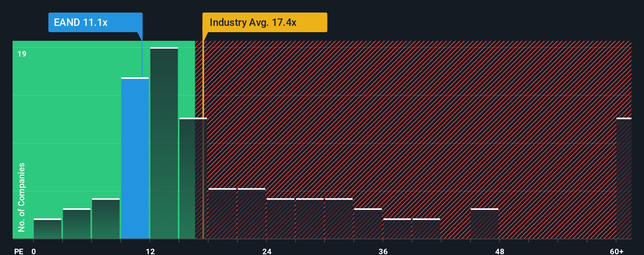Select the isolated histogram bar before PE 48
The image size is (644, 255).
[485, 224]
